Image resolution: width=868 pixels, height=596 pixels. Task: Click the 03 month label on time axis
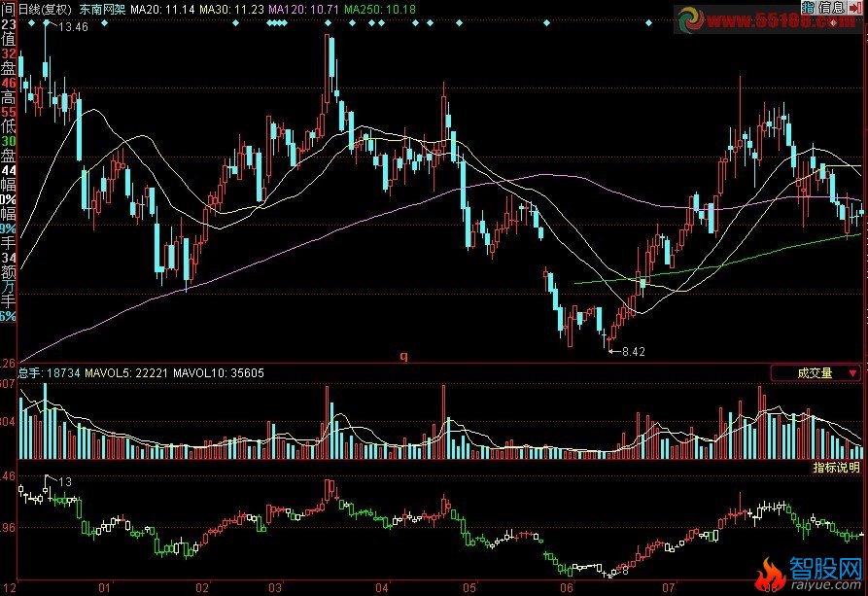275,588
